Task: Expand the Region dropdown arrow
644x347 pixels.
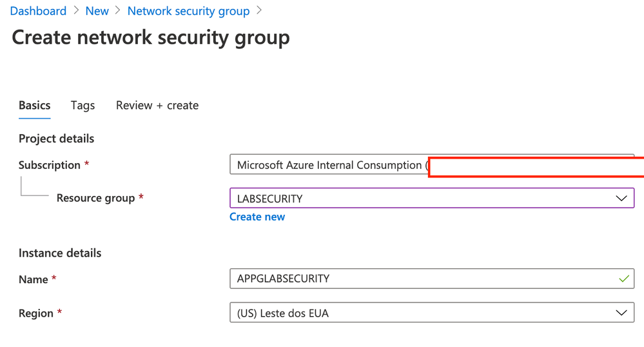Action: pyautogui.click(x=621, y=313)
